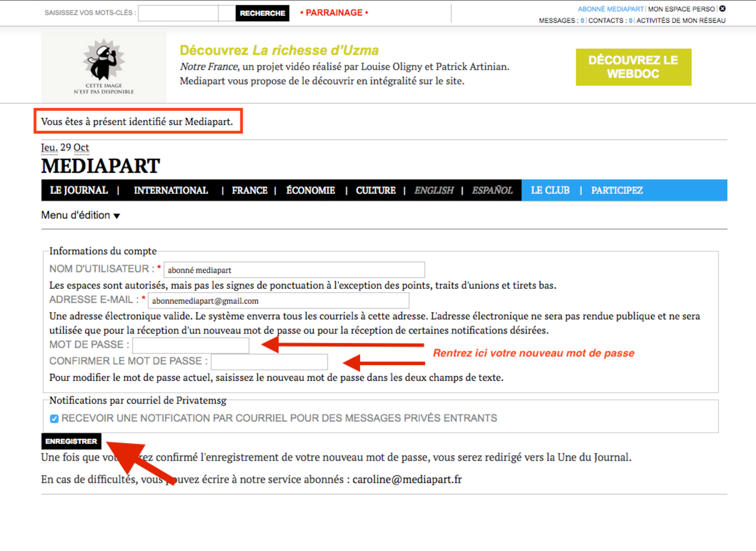Open the PARRAINAGE link

tap(334, 13)
